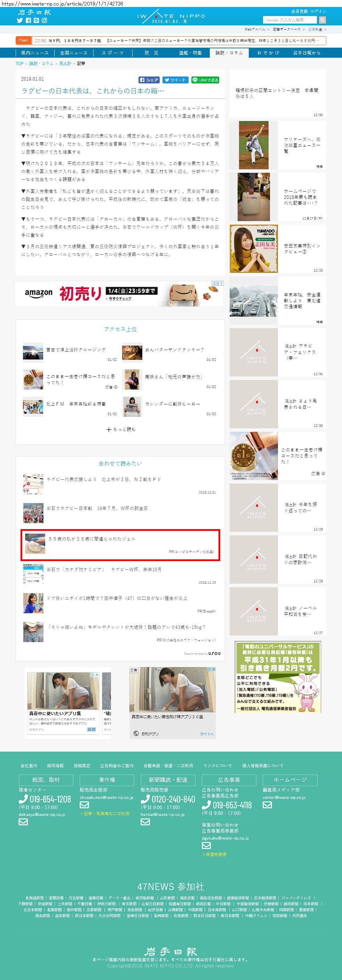Open the 記事データベース link

[x=286, y=29]
